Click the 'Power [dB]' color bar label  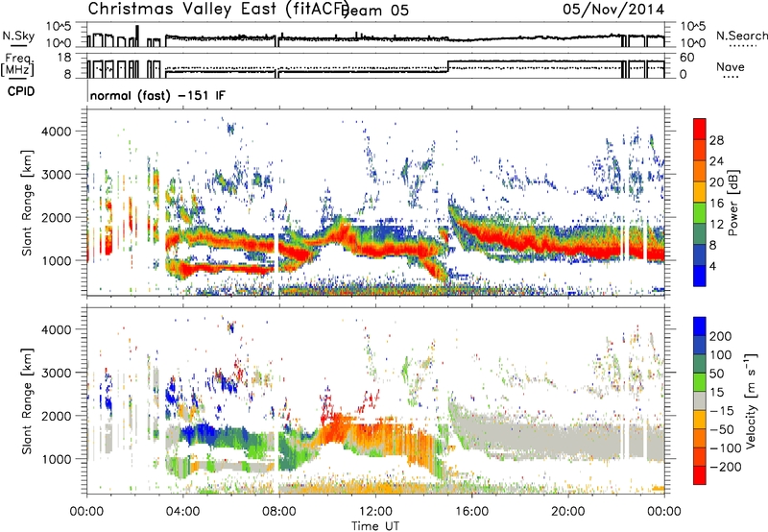pos(732,203)
